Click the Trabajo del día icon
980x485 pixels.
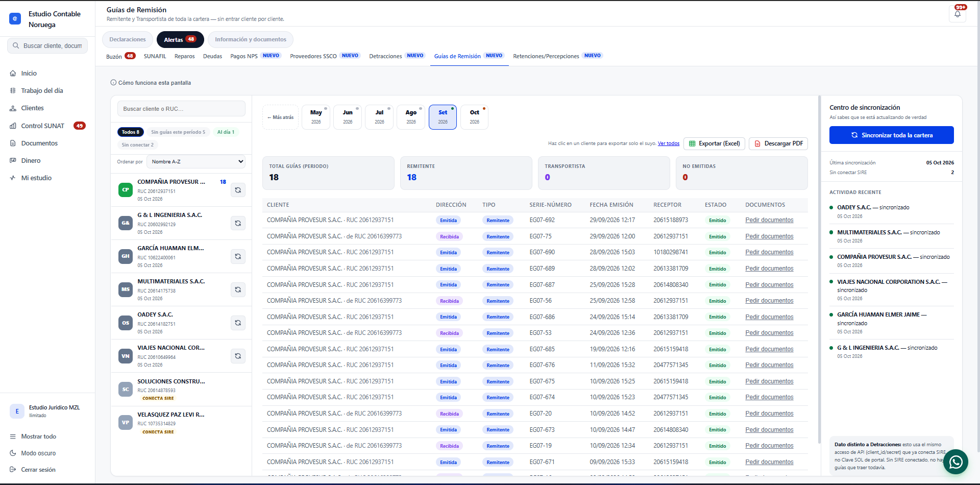[13, 91]
